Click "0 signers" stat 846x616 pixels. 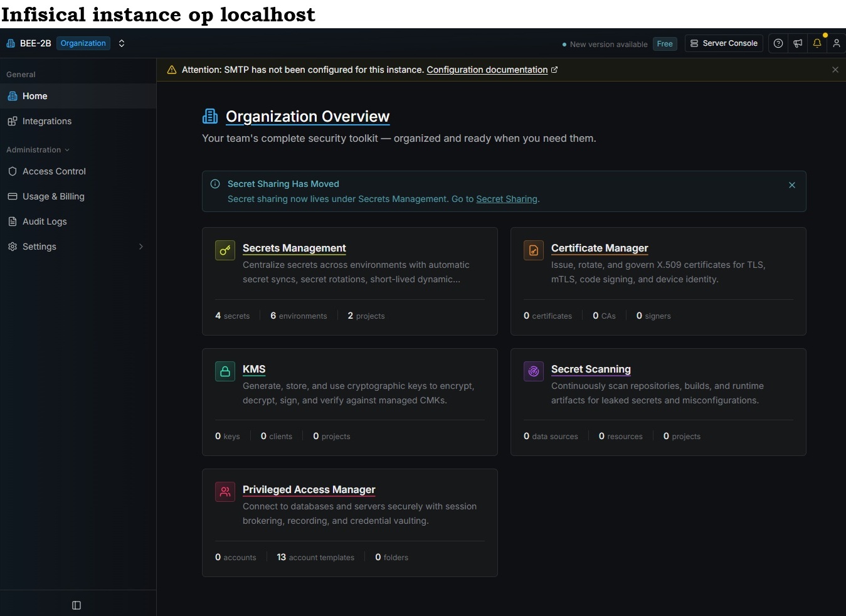[653, 316]
